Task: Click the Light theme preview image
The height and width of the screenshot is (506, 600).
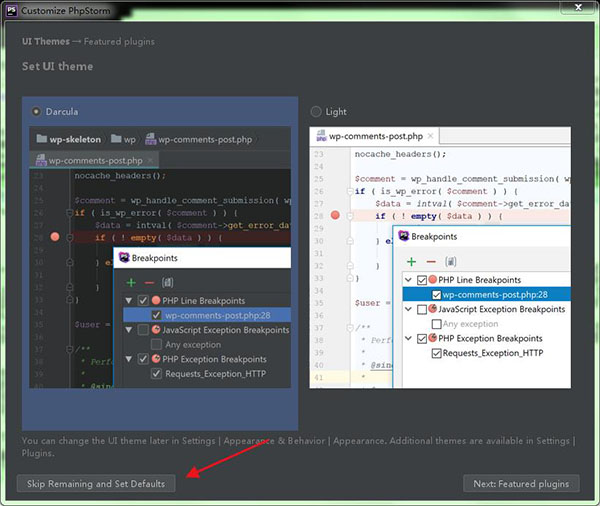Action: pos(440,258)
